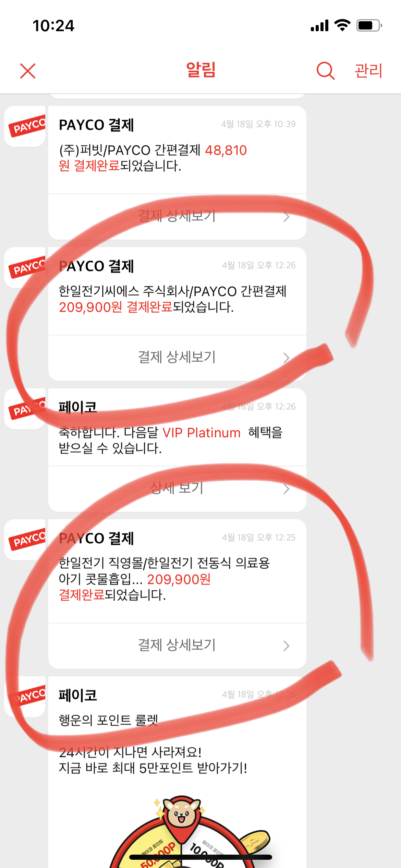Expand chevron under 한일전기씨에스 209,900원 payment
Image resolution: width=401 pixels, height=868 pixels.
287,358
